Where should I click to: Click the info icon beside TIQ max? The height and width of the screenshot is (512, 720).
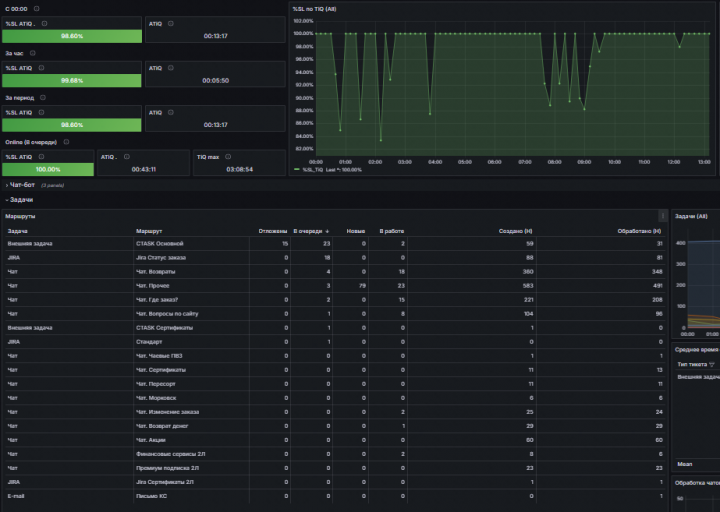click(x=228, y=157)
